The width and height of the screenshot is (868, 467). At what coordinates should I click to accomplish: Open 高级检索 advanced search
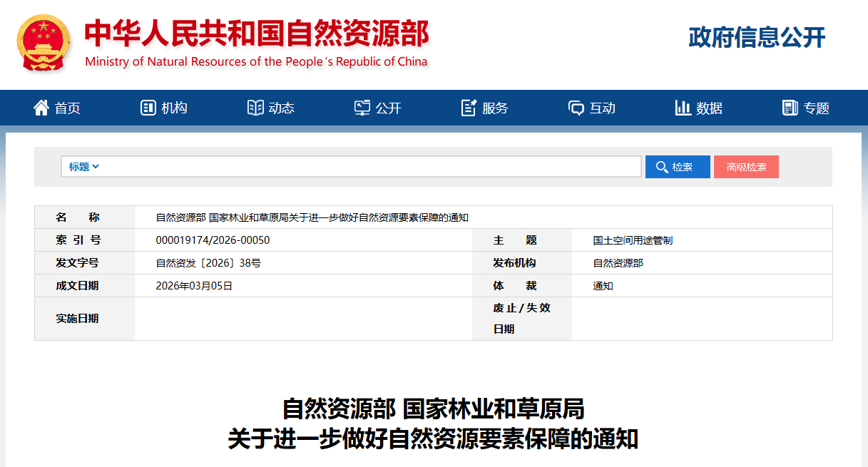point(746,166)
